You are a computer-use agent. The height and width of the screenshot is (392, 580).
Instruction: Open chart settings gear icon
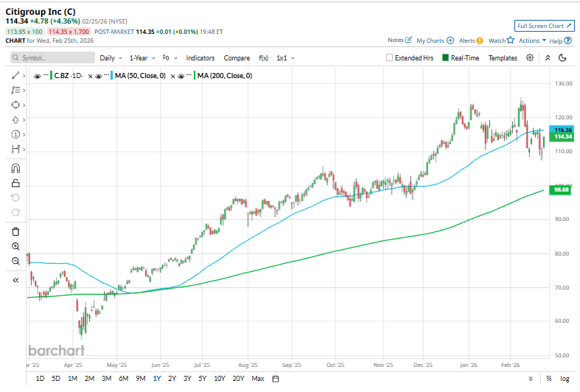click(x=530, y=57)
